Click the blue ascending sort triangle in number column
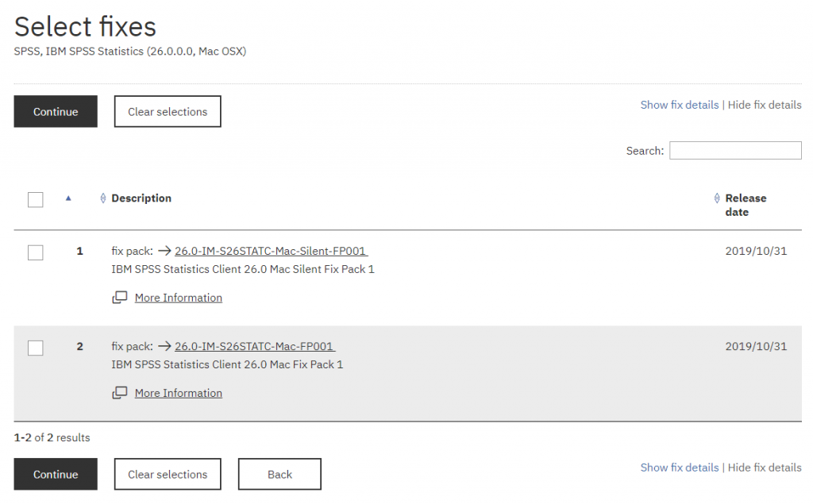813x504 pixels. pos(68,198)
